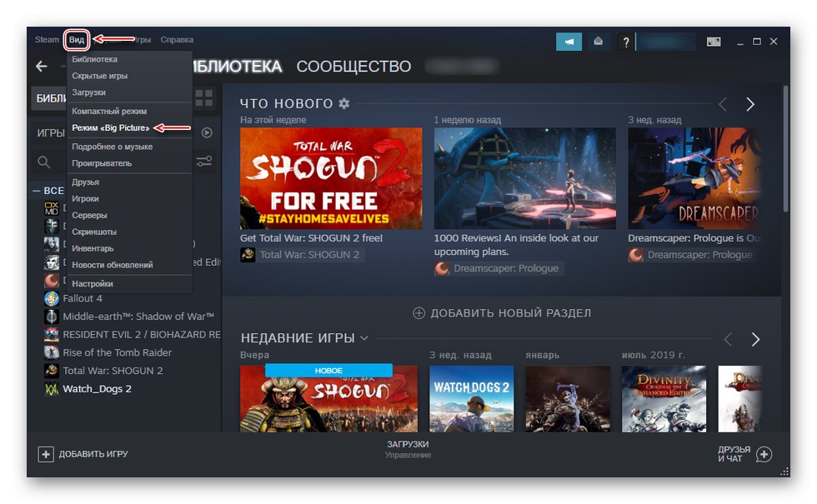Open advanced filter sliders icon

pos(204,162)
